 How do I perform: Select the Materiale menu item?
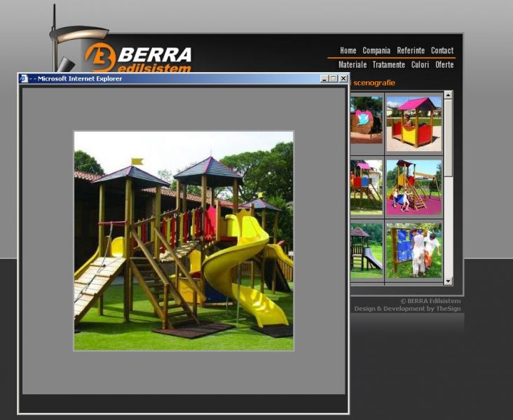point(353,64)
